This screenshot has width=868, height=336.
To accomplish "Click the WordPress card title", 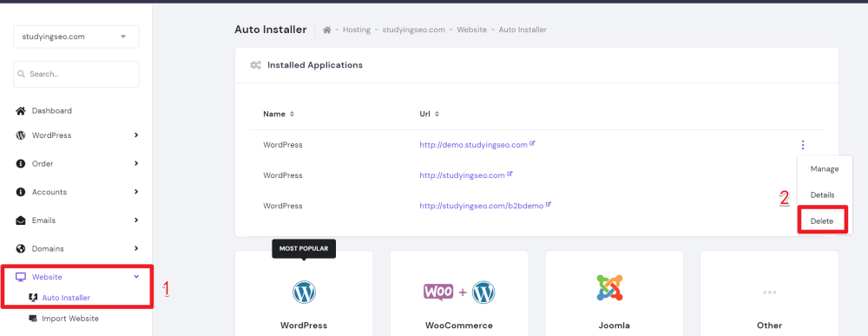I will [303, 326].
